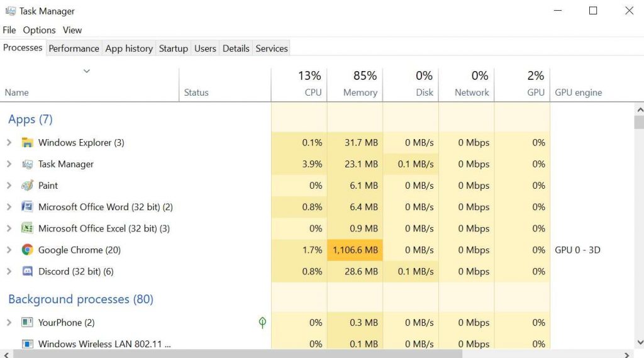Click the Task Manager title bar icon
The image size is (644, 358).
click(10, 11)
